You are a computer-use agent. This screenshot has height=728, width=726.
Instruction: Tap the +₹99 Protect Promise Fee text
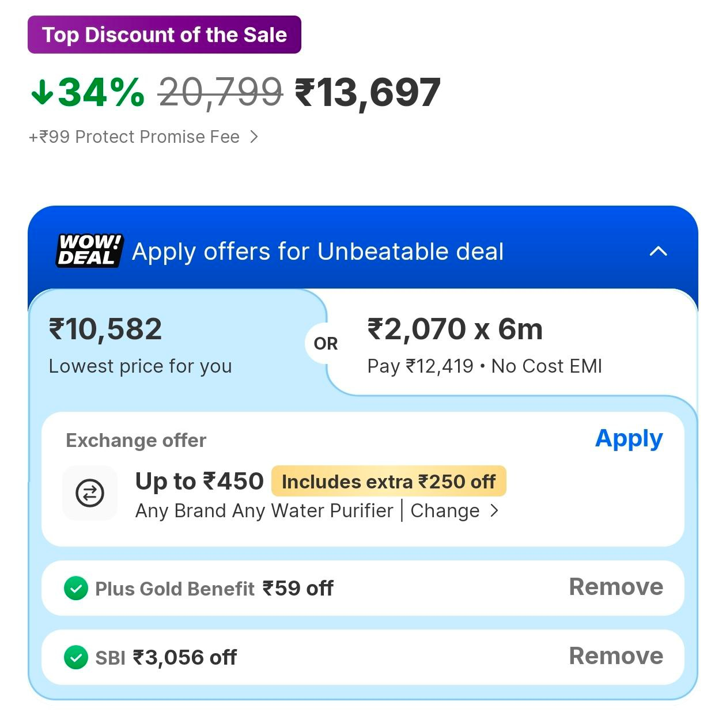pos(134,137)
